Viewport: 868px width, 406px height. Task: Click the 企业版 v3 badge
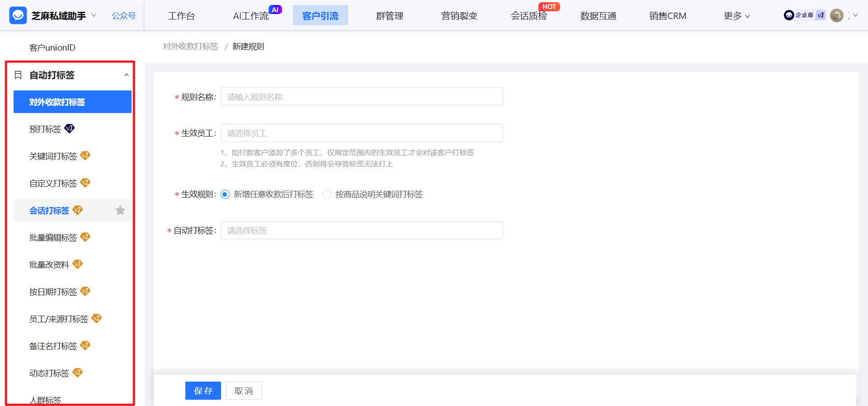pos(805,15)
